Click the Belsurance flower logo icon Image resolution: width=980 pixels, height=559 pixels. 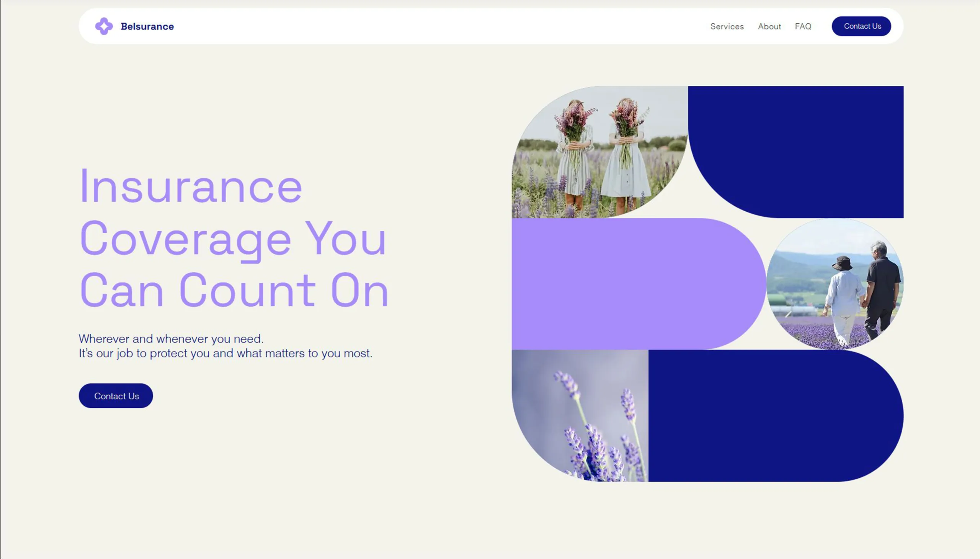pyautogui.click(x=104, y=26)
